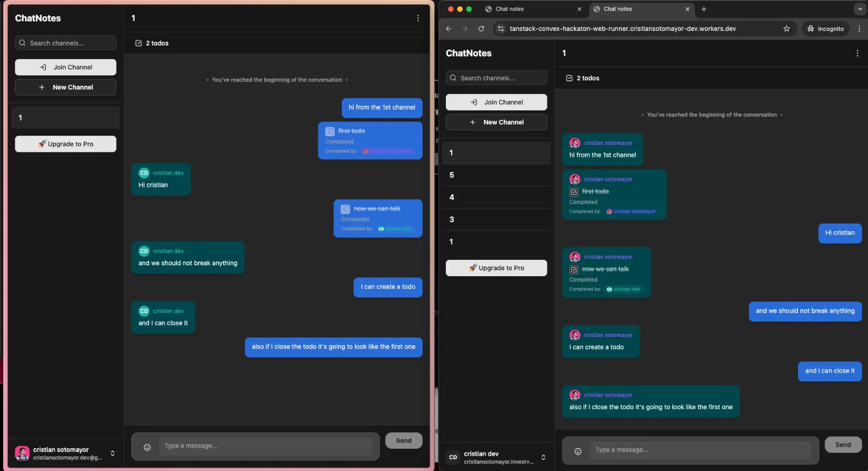Open 2 todos panel in right window
The image size is (868, 471).
pos(583,78)
